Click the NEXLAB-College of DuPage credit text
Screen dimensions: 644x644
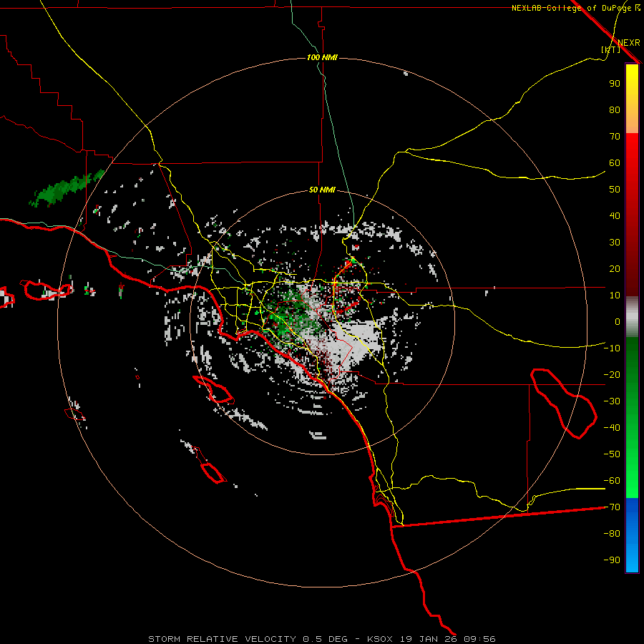click(575, 8)
